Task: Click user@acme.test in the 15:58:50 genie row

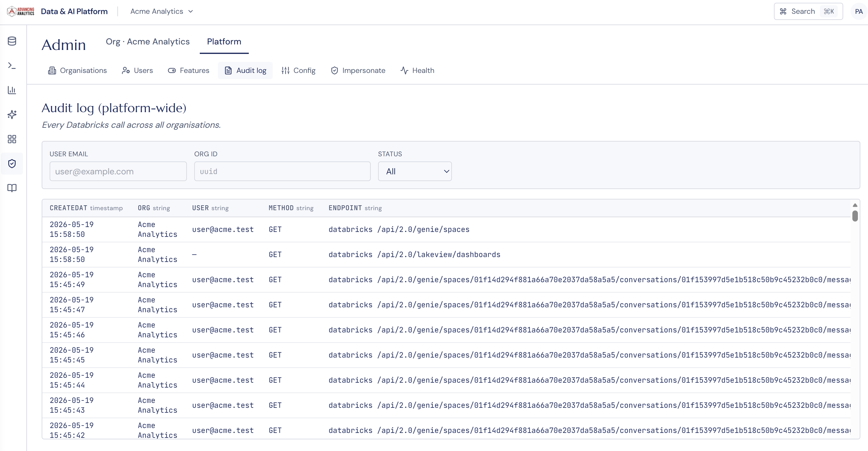Action: click(223, 229)
